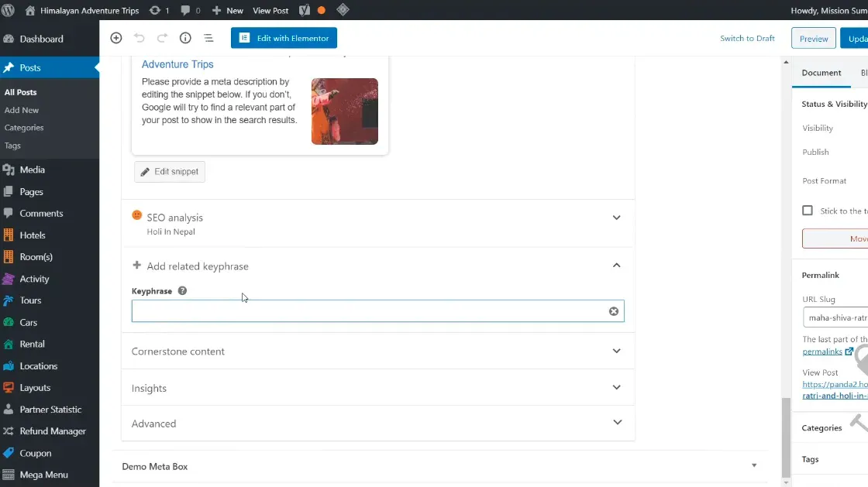Open Media in the sidebar menu
The width and height of the screenshot is (868, 487).
pyautogui.click(x=32, y=170)
